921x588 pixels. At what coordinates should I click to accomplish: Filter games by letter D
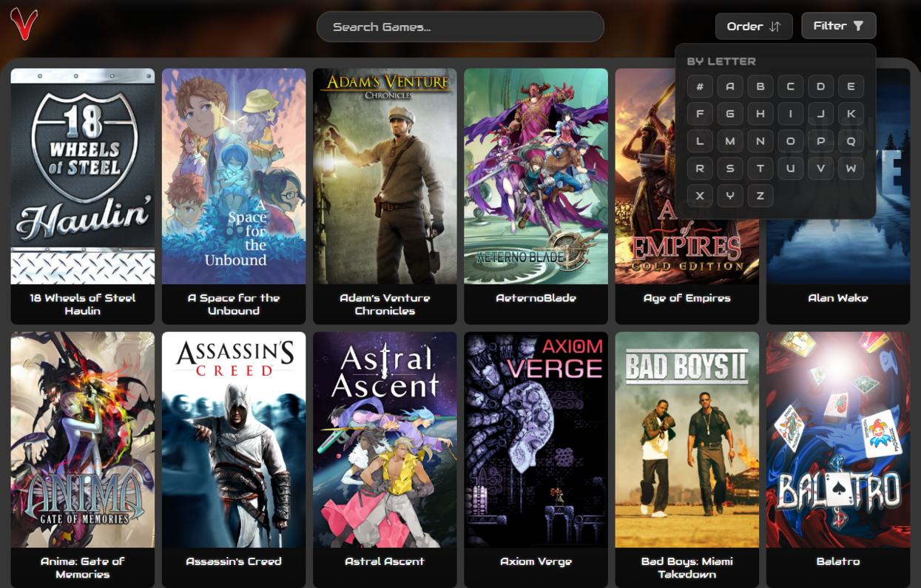[821, 87]
